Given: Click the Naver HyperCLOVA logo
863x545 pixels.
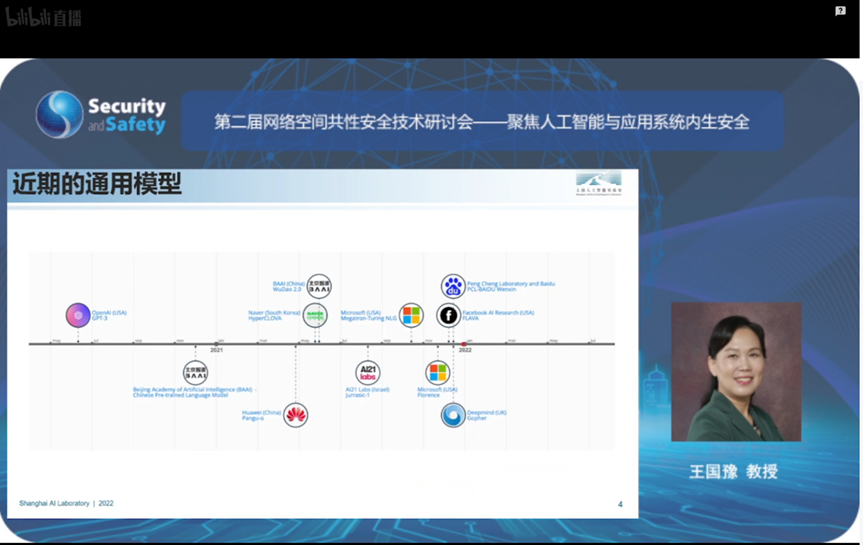Looking at the screenshot, I should pos(315,315).
